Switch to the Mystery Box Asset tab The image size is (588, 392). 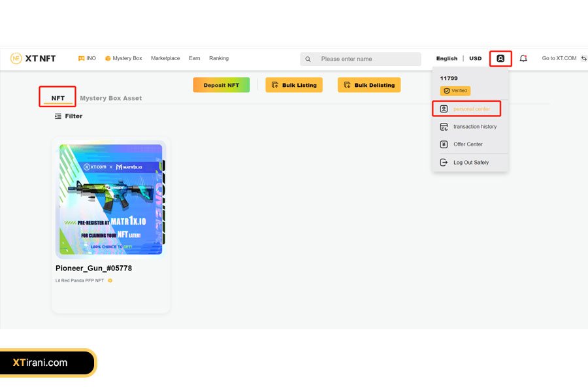click(110, 99)
